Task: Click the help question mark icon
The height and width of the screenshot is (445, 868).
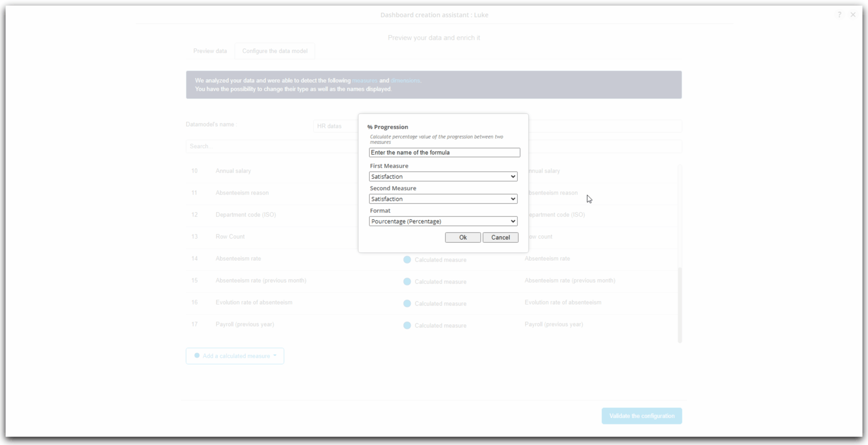Action: tap(839, 15)
